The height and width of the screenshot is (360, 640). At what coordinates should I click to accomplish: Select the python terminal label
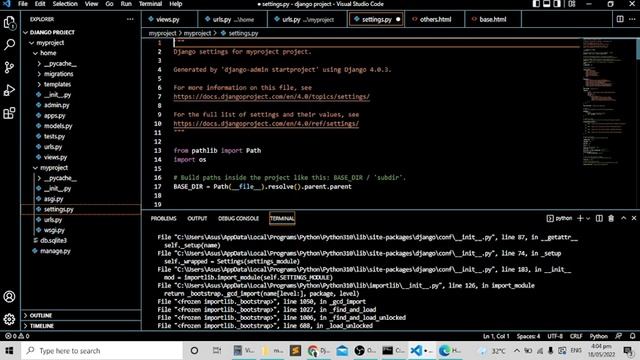coord(560,218)
